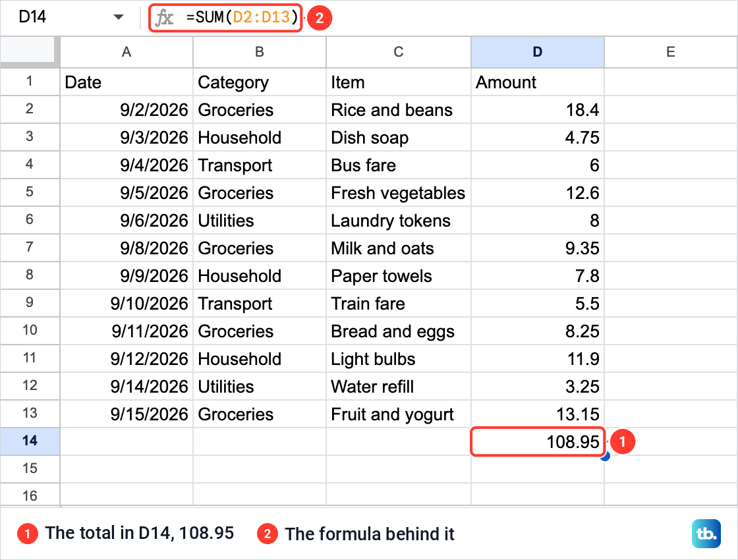Select row 14 header
738x560 pixels.
[30, 441]
